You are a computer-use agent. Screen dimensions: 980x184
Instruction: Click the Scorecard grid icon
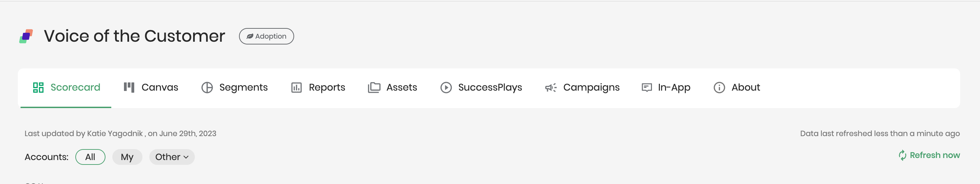38,88
